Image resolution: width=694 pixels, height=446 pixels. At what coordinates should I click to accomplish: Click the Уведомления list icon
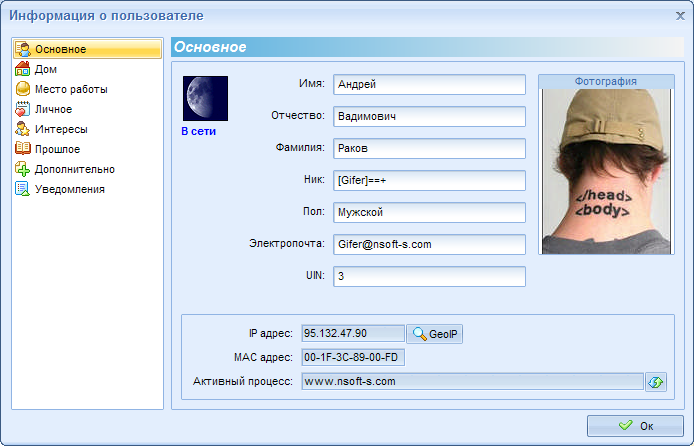[x=22, y=188]
